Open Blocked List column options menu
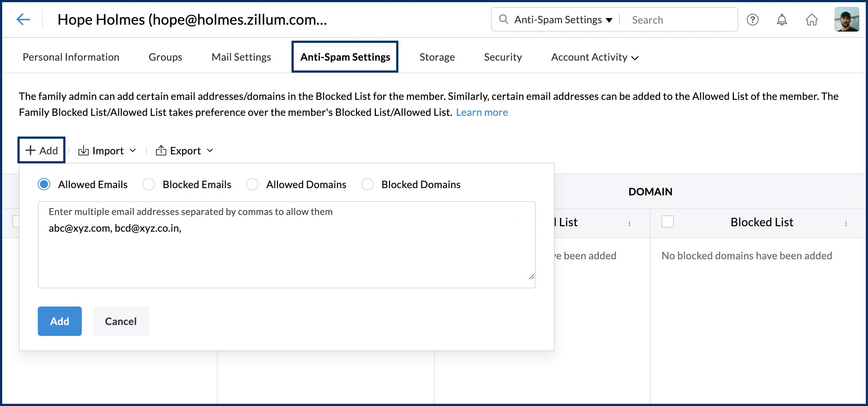868x406 pixels. click(x=846, y=223)
